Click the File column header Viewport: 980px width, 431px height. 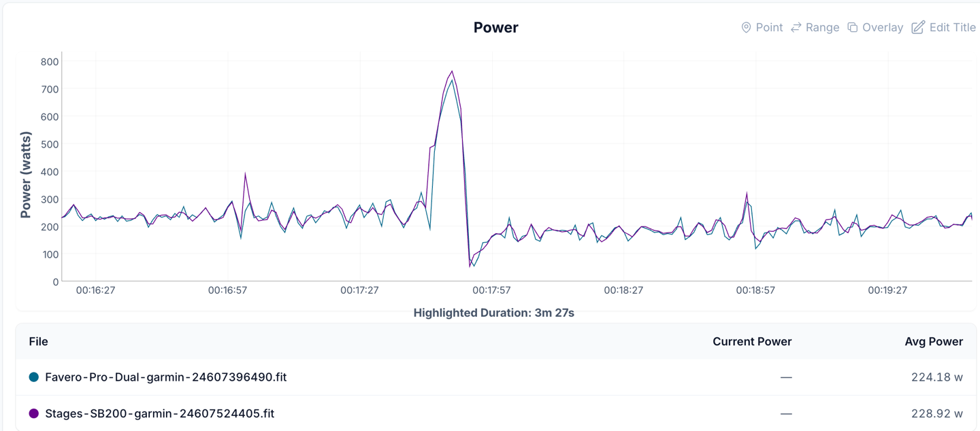38,341
